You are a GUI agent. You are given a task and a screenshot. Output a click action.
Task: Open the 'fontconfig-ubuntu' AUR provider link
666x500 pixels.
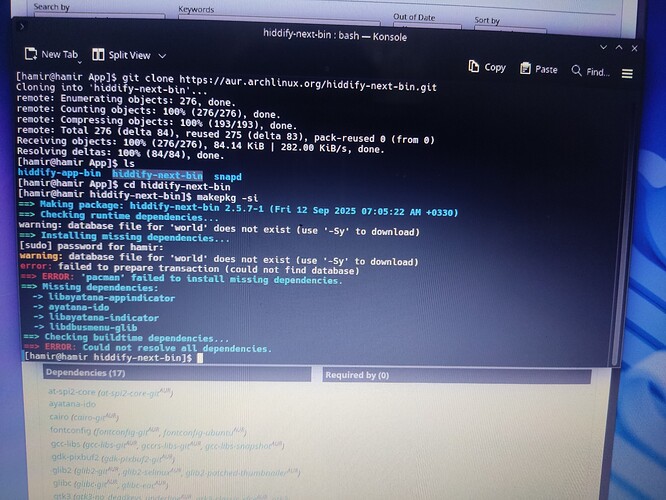198,432
